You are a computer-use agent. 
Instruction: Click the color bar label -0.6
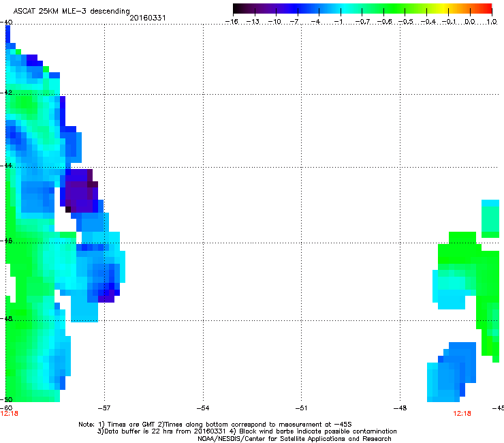tap(384, 22)
